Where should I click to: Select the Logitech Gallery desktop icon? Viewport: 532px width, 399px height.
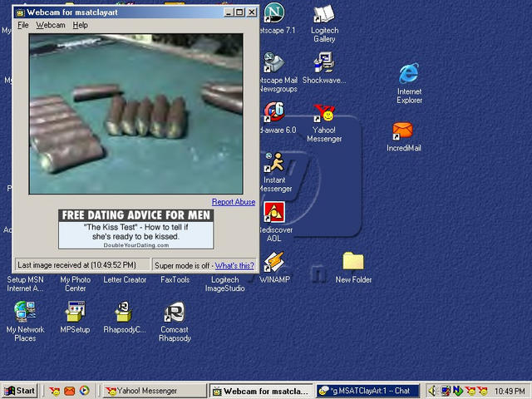(x=324, y=15)
